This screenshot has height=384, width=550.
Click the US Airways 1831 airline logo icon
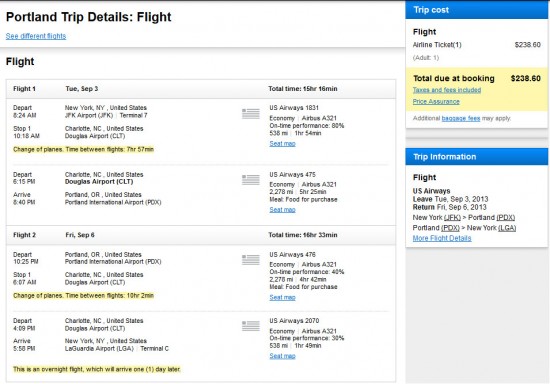(251, 114)
